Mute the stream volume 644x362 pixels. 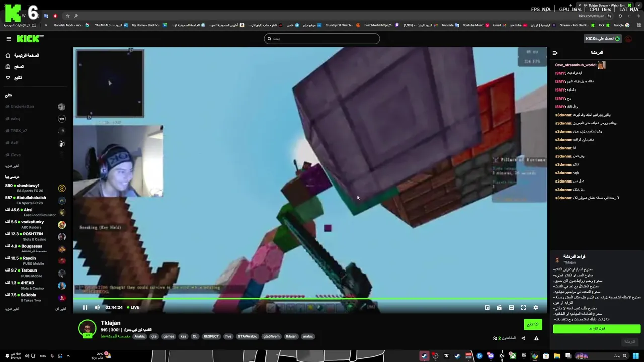(97, 307)
